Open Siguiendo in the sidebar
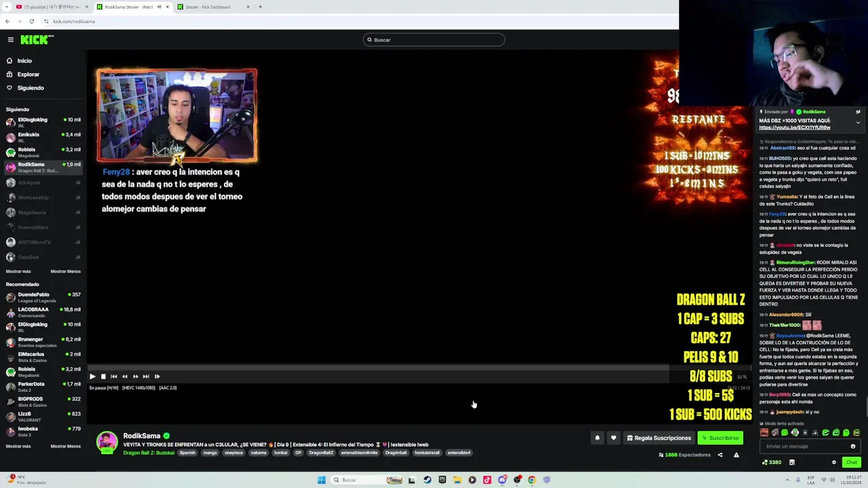Viewport: 868px width, 488px height. pos(25,88)
